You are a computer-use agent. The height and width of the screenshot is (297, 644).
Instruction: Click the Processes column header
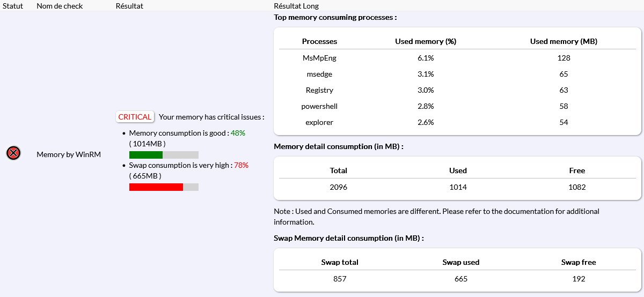click(x=319, y=41)
